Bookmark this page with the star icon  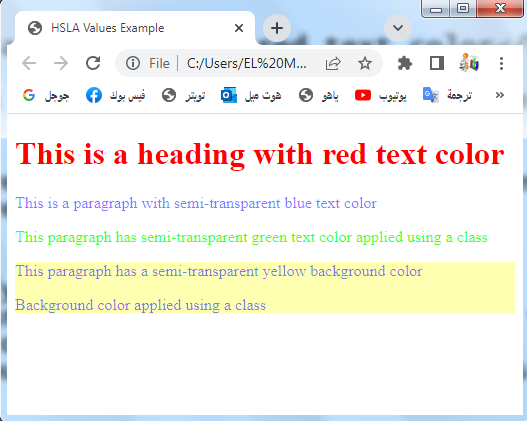point(365,63)
